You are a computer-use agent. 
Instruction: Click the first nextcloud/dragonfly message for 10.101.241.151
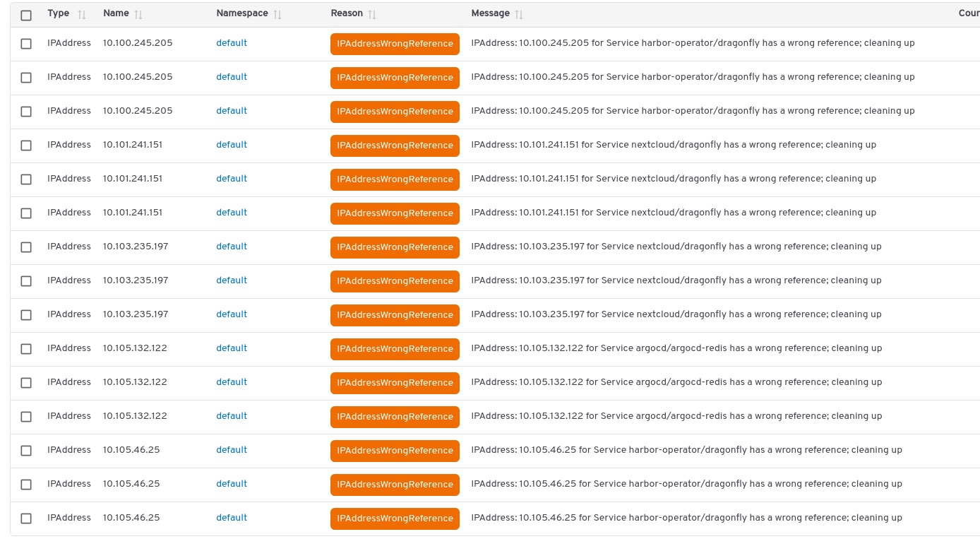[x=673, y=145]
